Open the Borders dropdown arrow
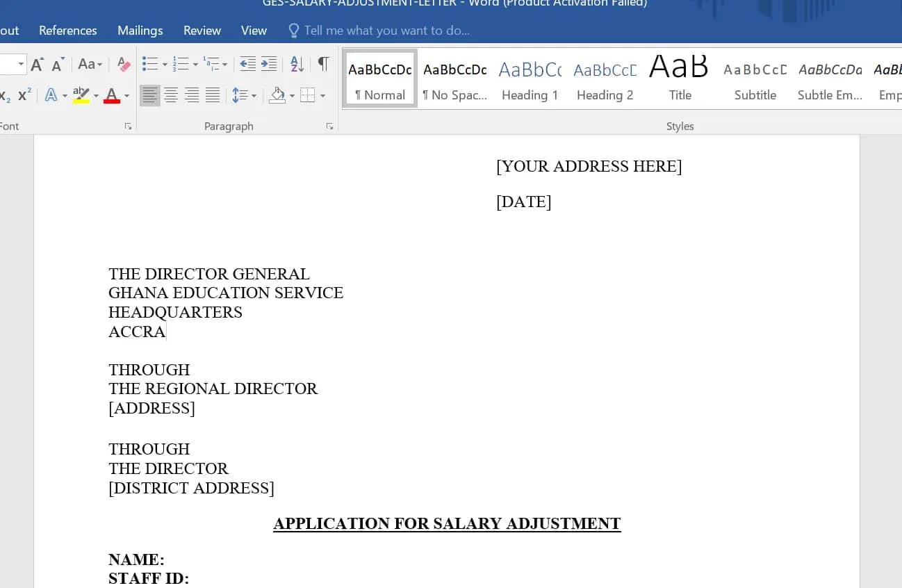The image size is (902, 588). (x=322, y=95)
